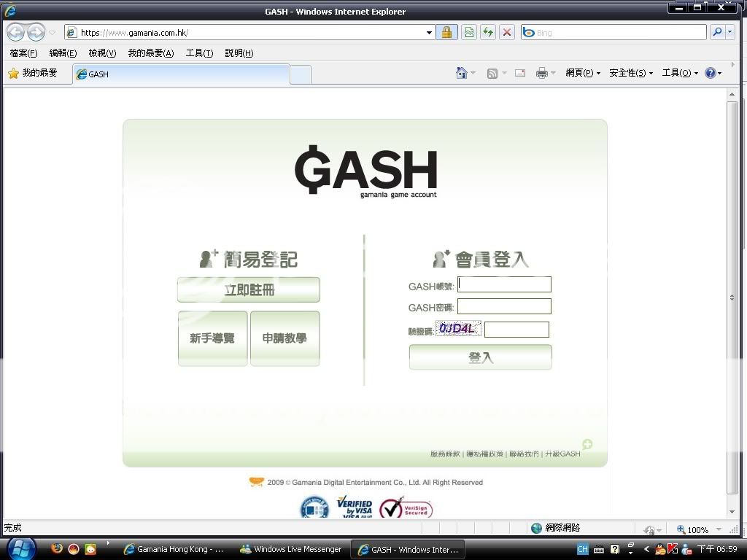The image size is (747, 560).
Task: Open the 安全性(S) safety dropdown menu
Action: (631, 73)
